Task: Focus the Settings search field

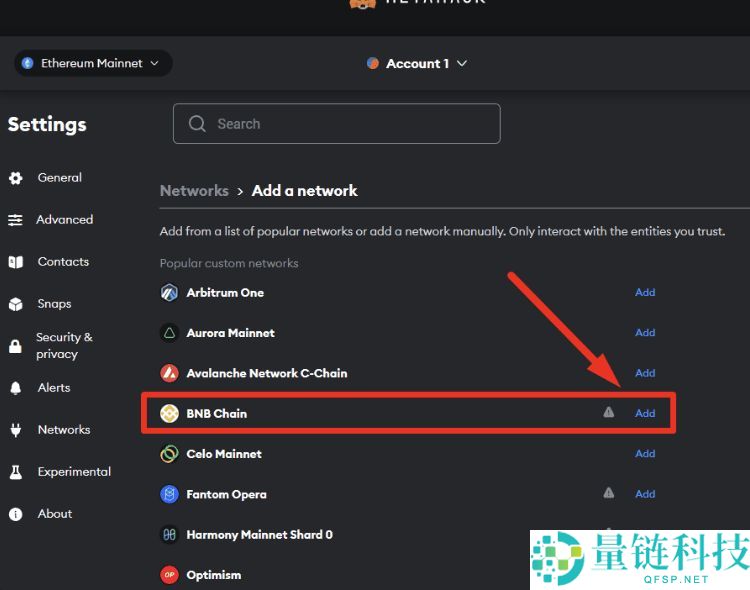Action: click(337, 123)
